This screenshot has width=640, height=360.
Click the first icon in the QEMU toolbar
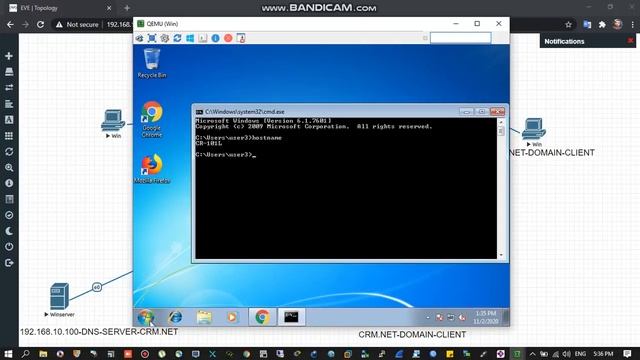coord(140,38)
